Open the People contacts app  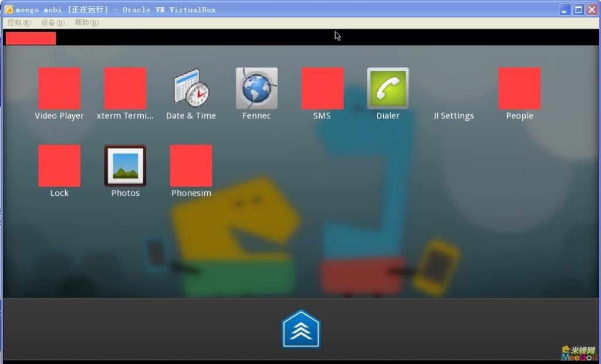(519, 87)
